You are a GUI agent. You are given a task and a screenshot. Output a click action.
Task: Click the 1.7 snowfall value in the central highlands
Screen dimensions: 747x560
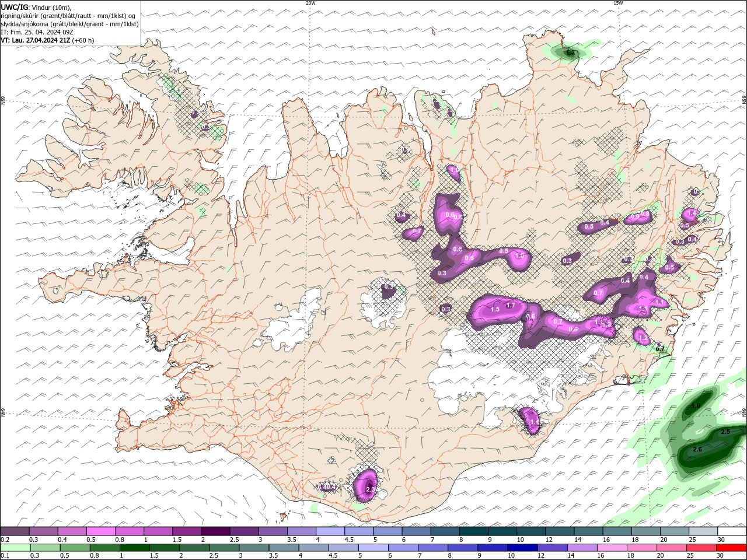511,305
